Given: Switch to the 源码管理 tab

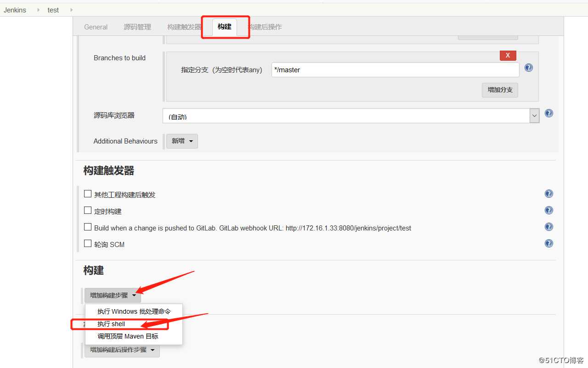Looking at the screenshot, I should tap(137, 27).
